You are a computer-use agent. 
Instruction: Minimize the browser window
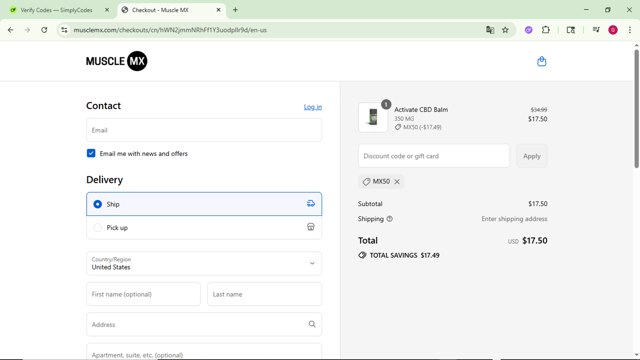click(586, 10)
